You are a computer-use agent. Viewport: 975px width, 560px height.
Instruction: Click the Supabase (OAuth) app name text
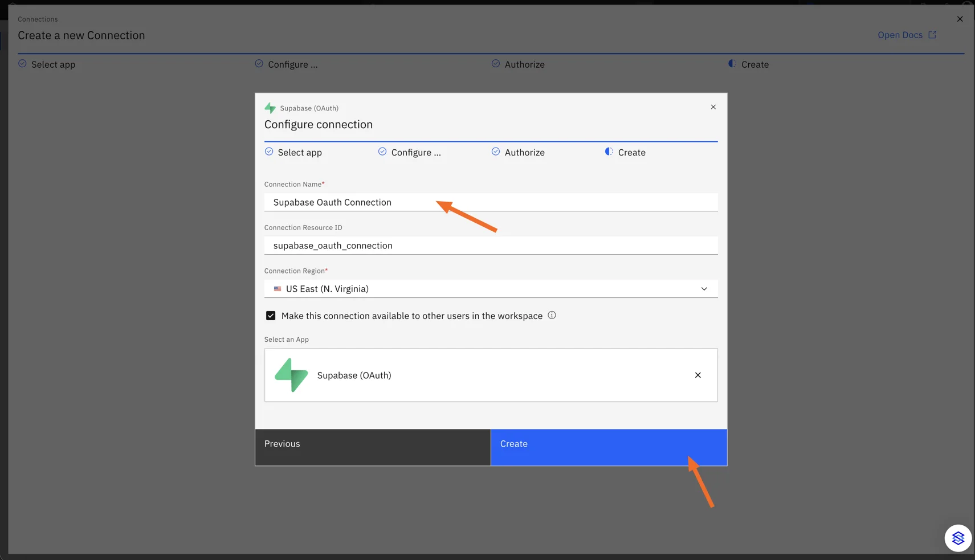tap(354, 375)
